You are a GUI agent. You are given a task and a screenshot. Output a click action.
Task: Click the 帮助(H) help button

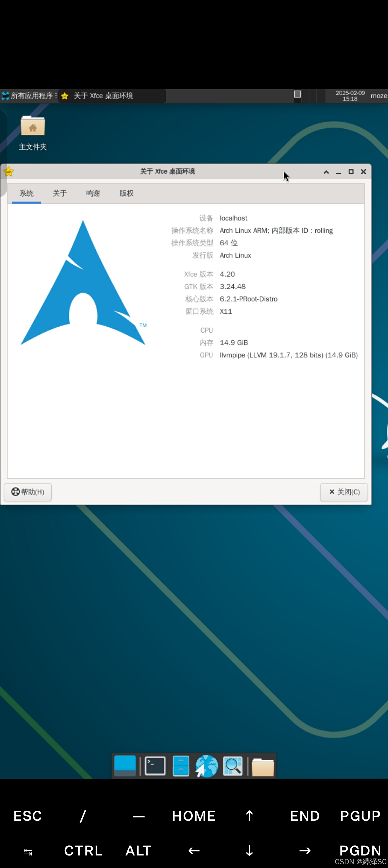pyautogui.click(x=28, y=492)
